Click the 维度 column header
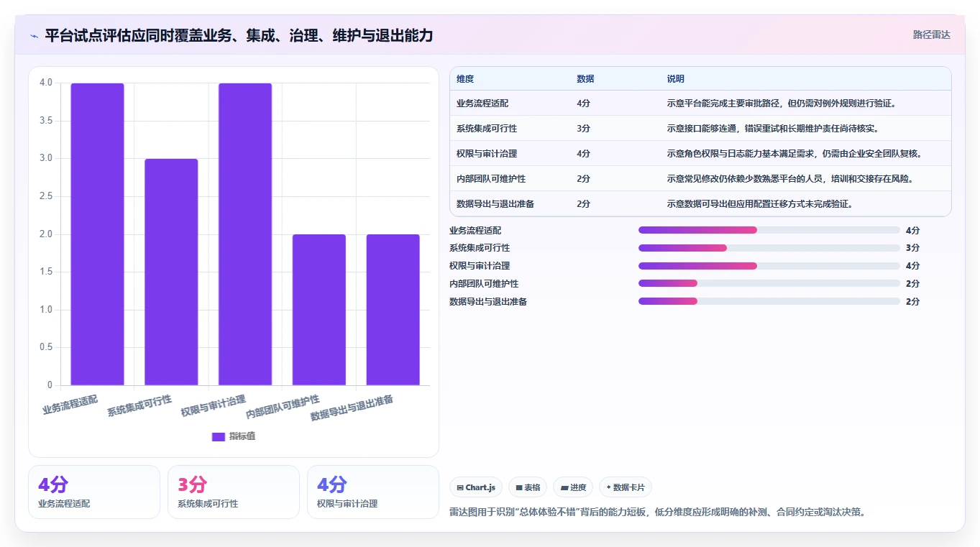 pos(465,79)
